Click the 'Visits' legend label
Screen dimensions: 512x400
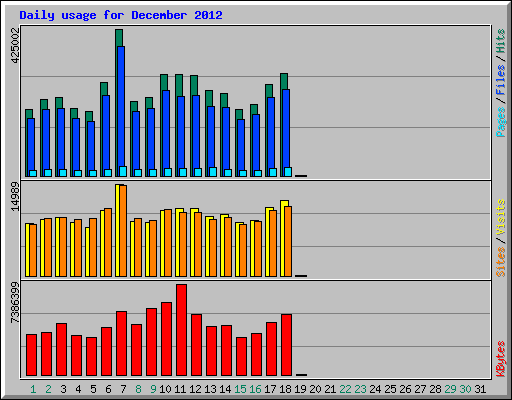(500, 218)
